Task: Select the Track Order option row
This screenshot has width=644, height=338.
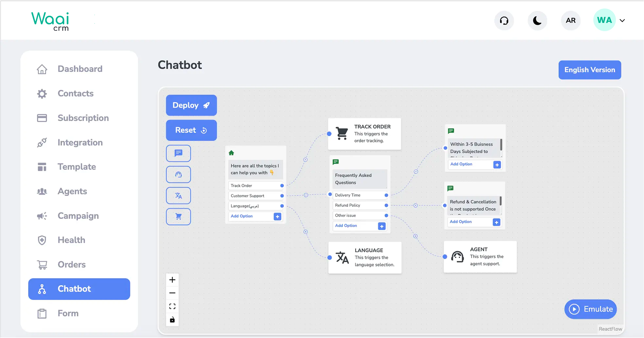Action: pos(255,186)
